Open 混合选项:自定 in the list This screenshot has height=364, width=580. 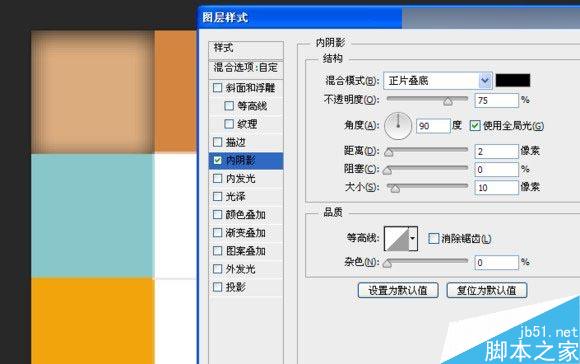246,68
